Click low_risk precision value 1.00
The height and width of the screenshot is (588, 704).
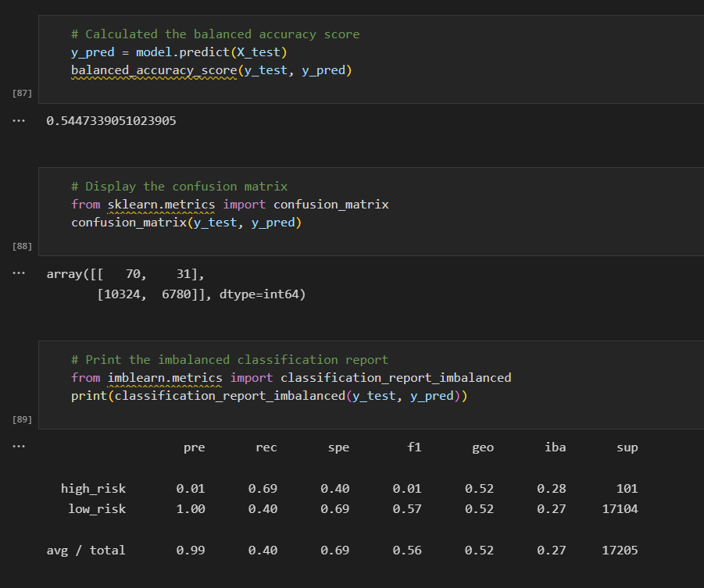click(191, 509)
